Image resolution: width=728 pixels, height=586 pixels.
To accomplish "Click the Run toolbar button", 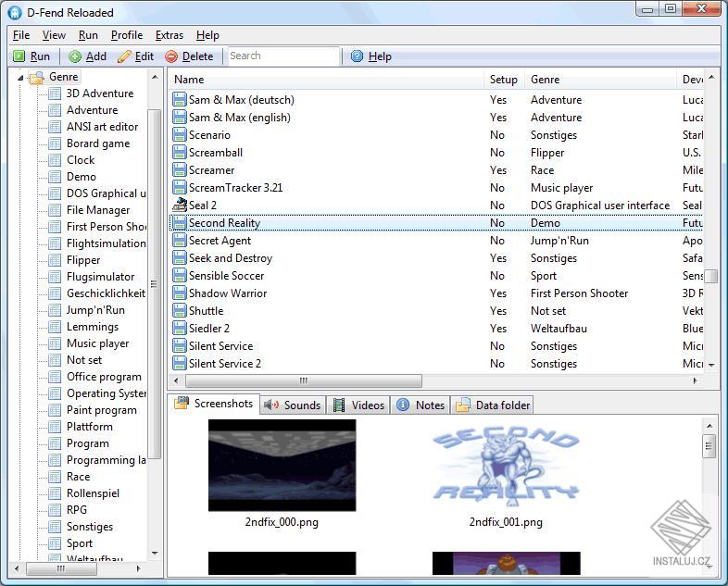I will (31, 56).
